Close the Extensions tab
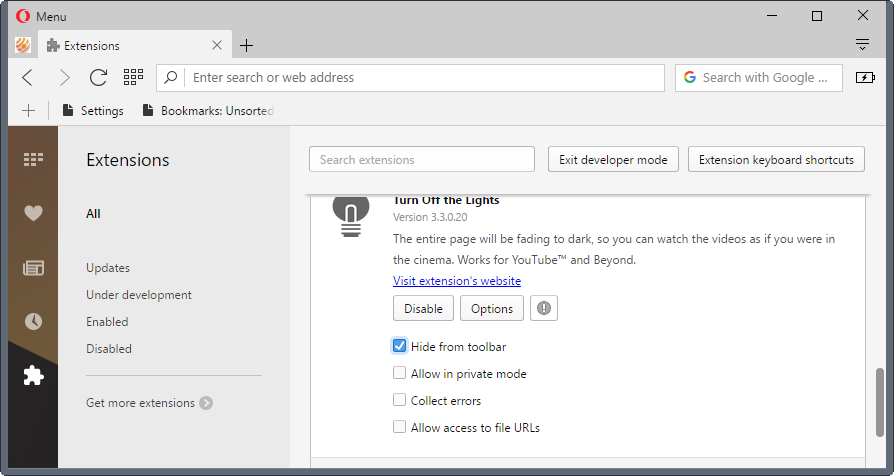The height and width of the screenshot is (476, 894). click(217, 45)
